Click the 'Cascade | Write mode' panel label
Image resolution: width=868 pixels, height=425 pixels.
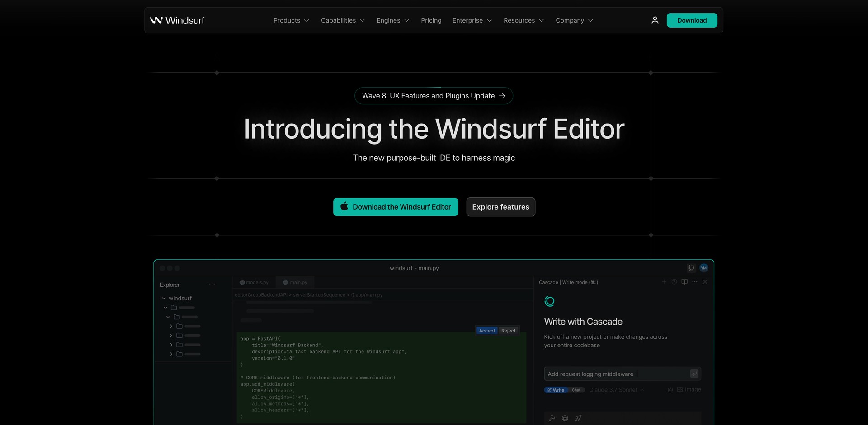point(568,282)
